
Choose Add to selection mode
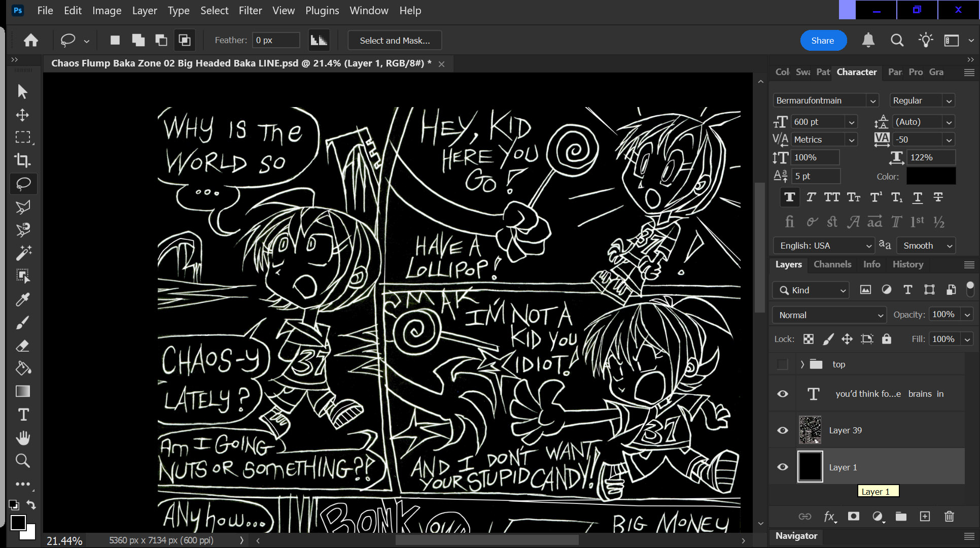tap(138, 40)
